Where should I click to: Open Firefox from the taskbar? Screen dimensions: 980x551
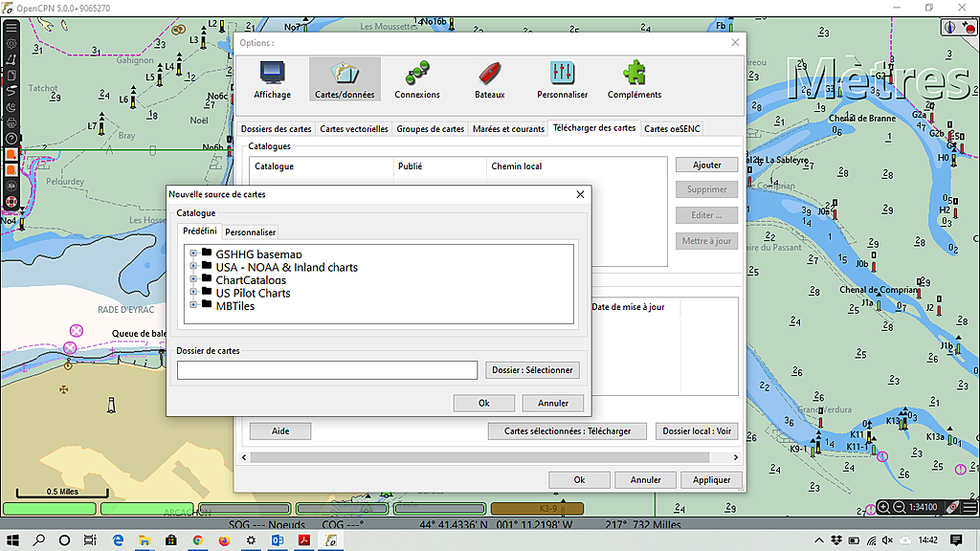tap(224, 540)
